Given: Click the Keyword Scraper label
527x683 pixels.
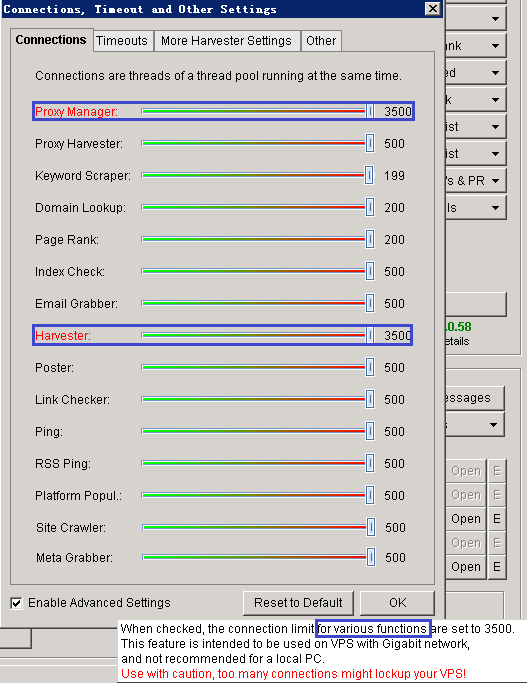Looking at the screenshot, I should 83,176.
